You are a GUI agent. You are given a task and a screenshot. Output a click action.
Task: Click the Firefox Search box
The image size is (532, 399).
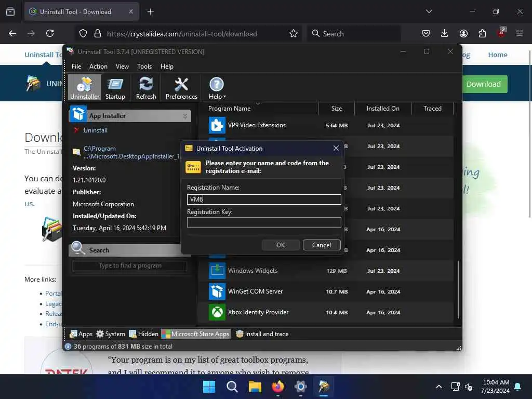[354, 34]
